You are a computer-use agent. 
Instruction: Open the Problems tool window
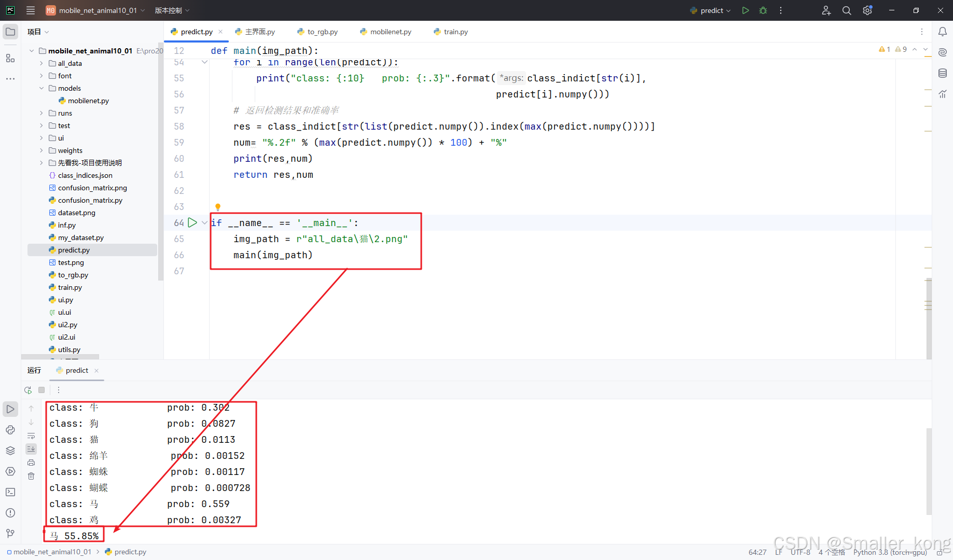10,513
